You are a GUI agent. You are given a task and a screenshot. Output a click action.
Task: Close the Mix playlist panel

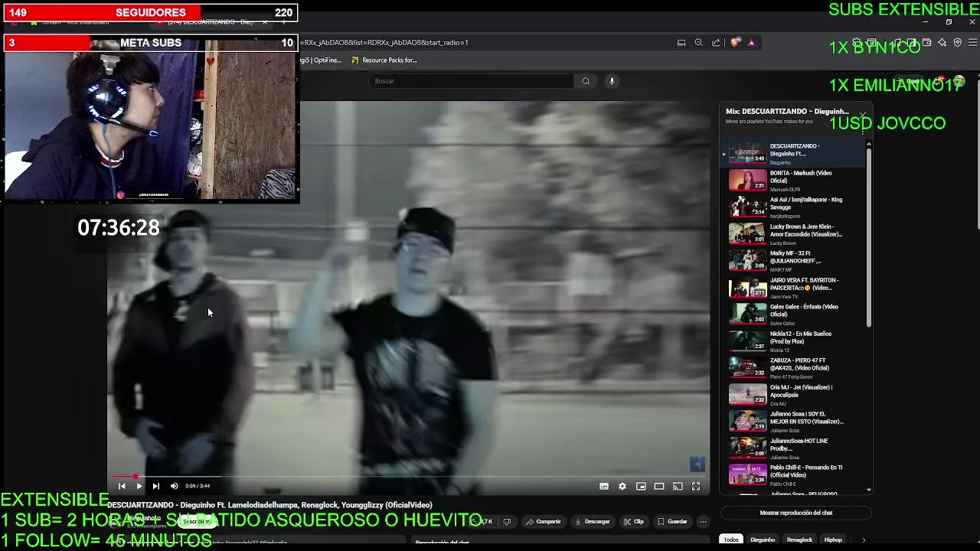[x=863, y=116]
